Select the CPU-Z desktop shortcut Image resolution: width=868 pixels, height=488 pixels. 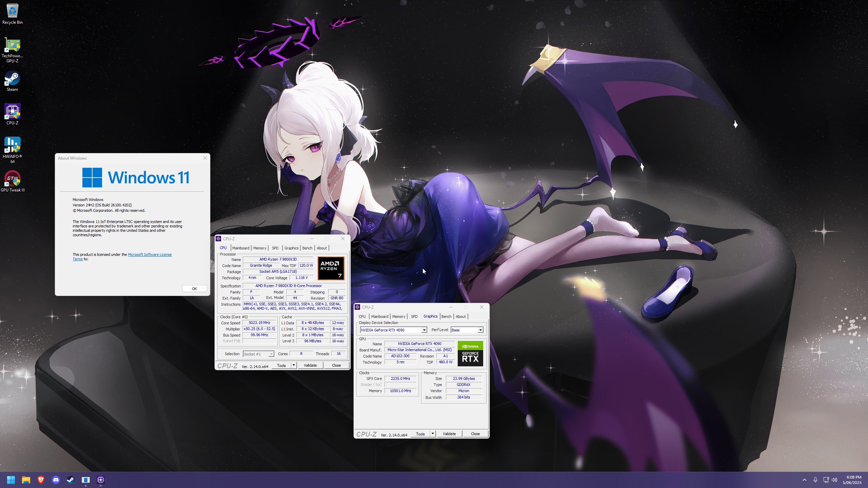point(12,114)
